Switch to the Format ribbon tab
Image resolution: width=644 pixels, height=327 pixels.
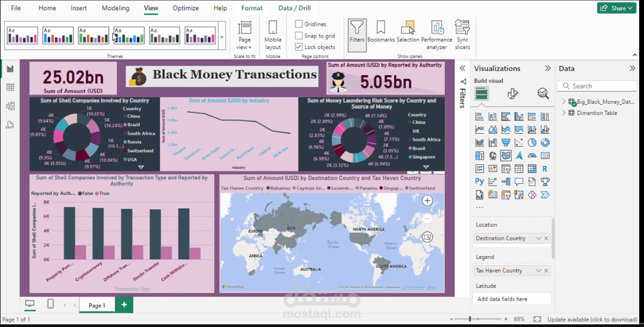[x=252, y=8]
